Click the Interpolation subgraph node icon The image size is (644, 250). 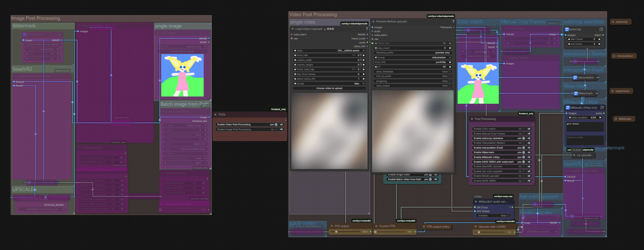point(575,78)
